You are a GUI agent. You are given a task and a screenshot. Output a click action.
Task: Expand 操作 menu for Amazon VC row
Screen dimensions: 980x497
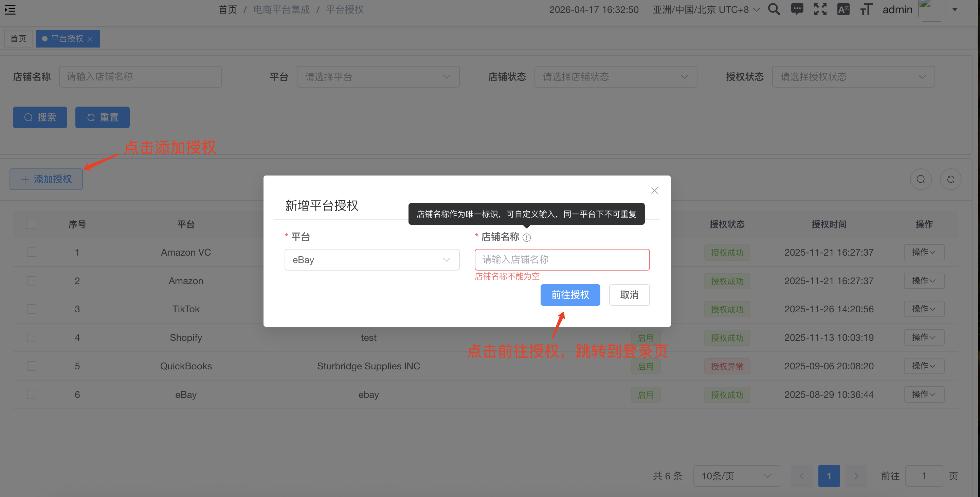(x=924, y=253)
